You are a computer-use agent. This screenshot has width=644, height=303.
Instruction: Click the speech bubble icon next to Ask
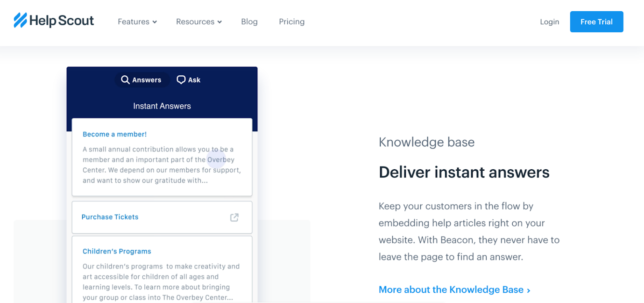(181, 79)
